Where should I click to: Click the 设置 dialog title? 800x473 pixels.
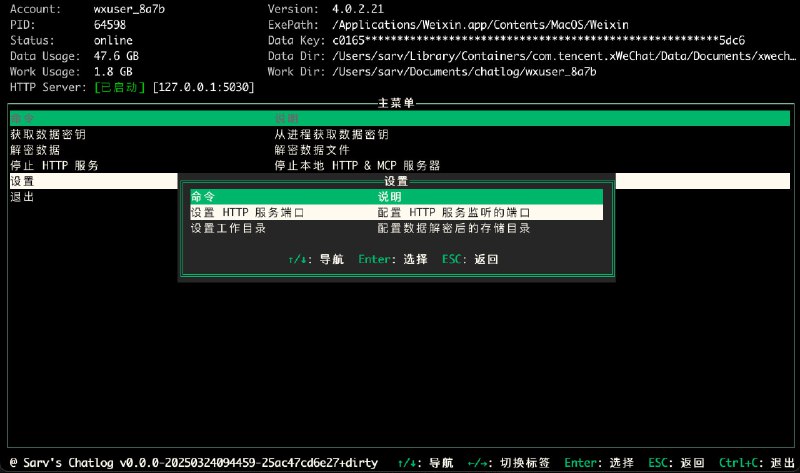coord(396,181)
